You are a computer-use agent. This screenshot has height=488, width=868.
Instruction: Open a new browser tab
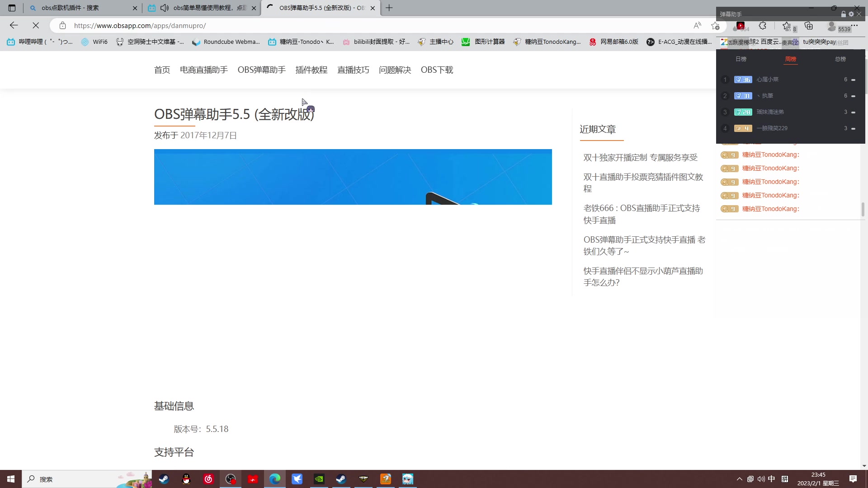click(389, 8)
